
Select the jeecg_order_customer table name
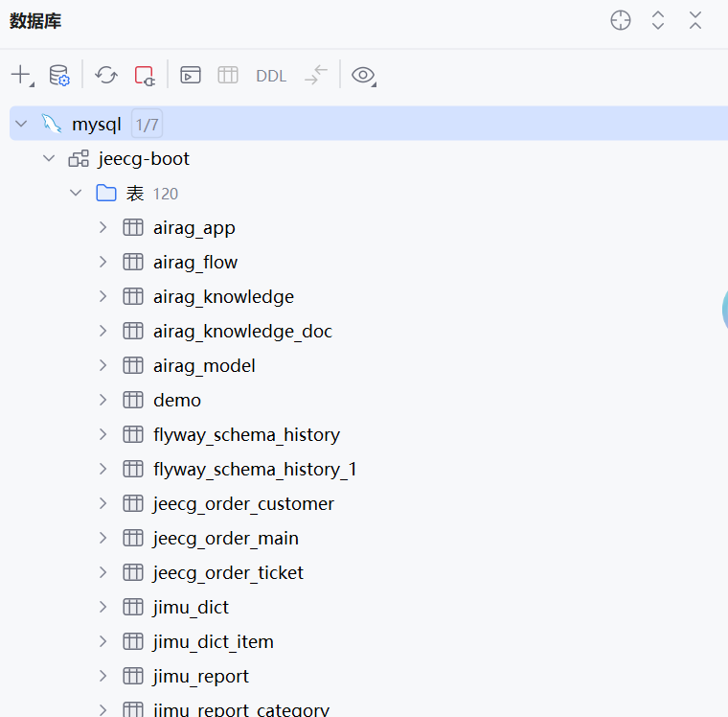click(243, 504)
